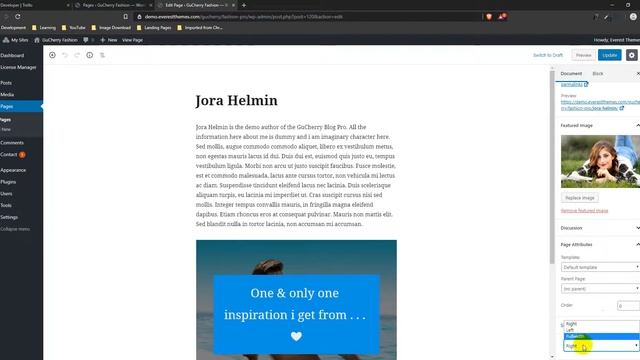Image resolution: width=640 pixels, height=360 pixels.
Task: Close the settings sidebar with X
Action: pos(638,73)
